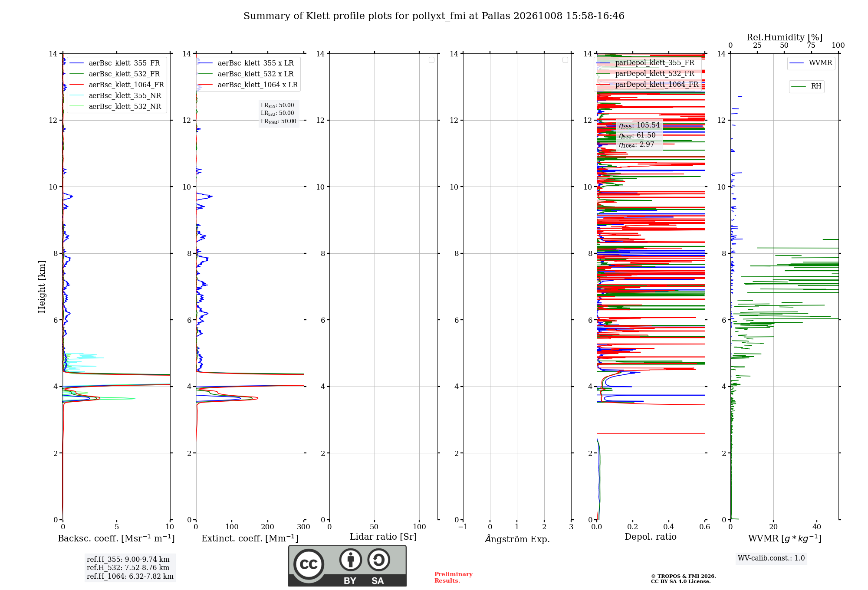Click the aerBsc_klett_355 x LR legend entry
The height and width of the screenshot is (590, 868).
point(246,63)
